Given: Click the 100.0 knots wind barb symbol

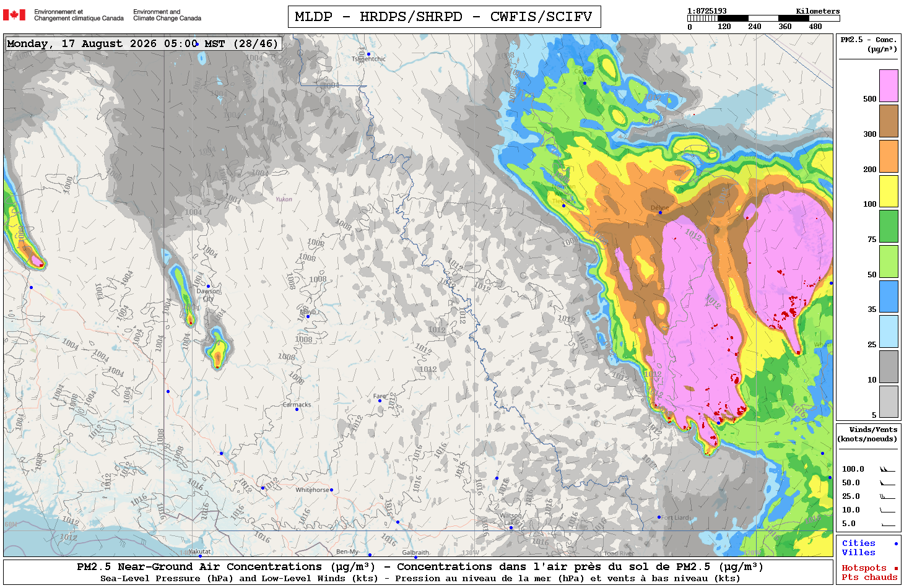Looking at the screenshot, I should tap(887, 469).
